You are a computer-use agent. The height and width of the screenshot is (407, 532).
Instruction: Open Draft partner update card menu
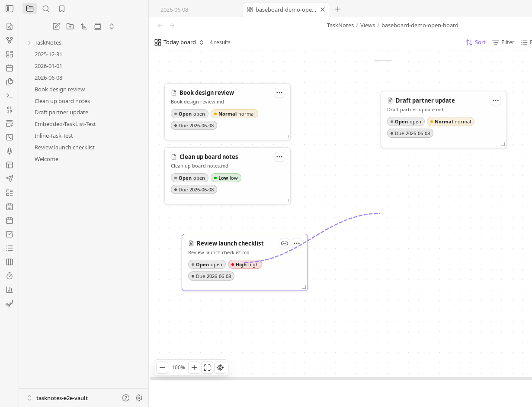tap(496, 100)
